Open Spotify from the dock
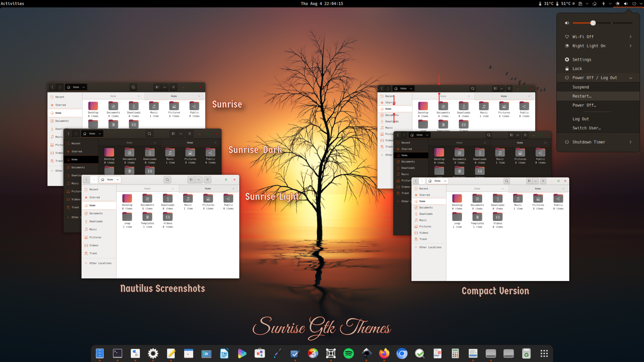Image resolution: width=644 pixels, height=362 pixels. (x=348, y=353)
